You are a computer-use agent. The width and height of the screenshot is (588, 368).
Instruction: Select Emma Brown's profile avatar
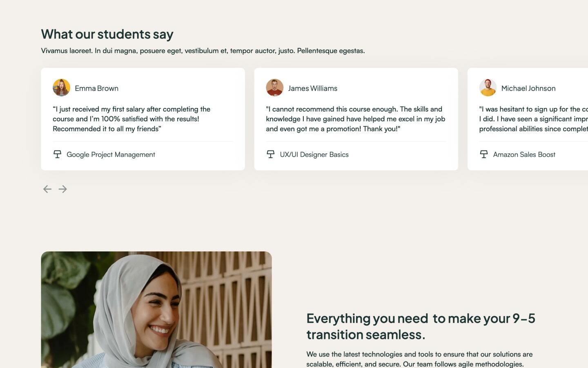click(x=62, y=88)
